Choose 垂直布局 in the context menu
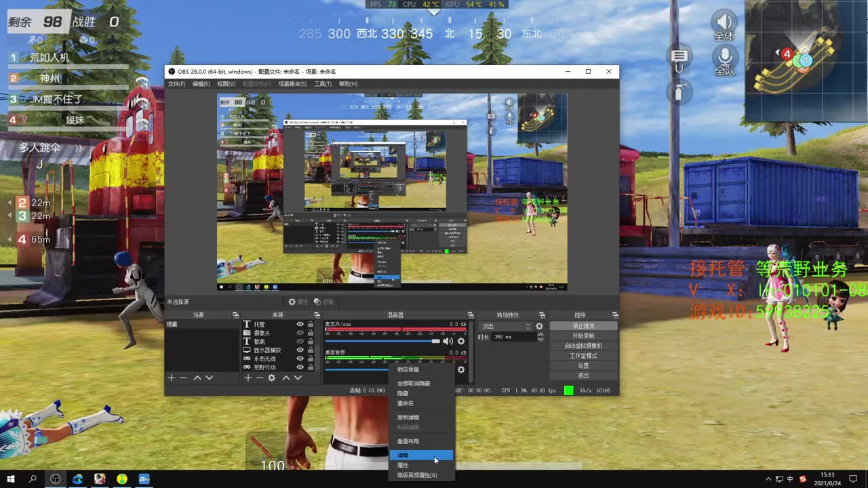The width and height of the screenshot is (868, 488). (x=421, y=441)
